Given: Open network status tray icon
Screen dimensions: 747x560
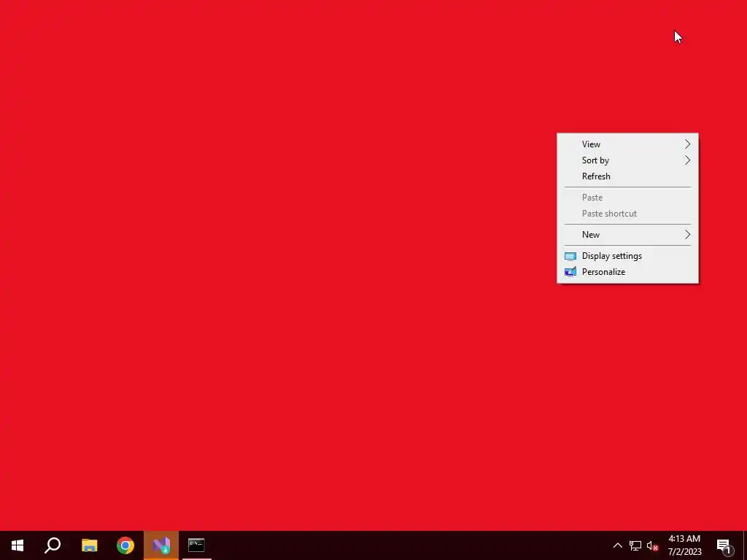Looking at the screenshot, I should click(635, 545).
